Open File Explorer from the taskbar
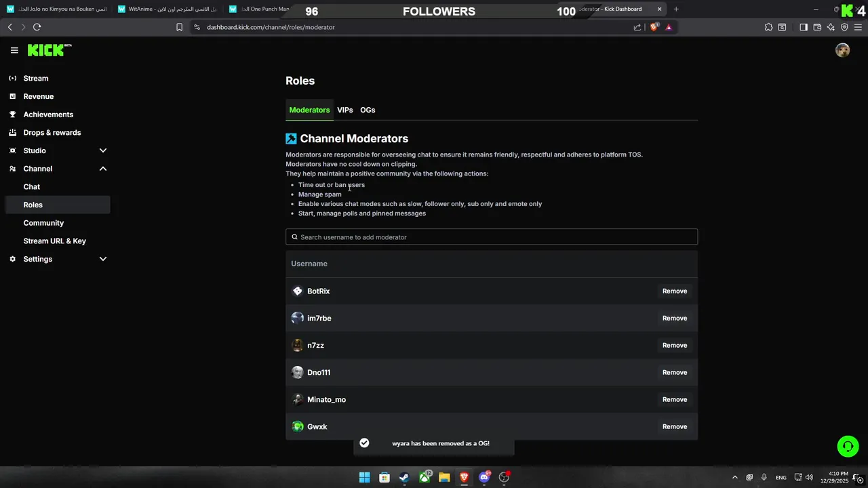The width and height of the screenshot is (868, 488). coord(444,477)
